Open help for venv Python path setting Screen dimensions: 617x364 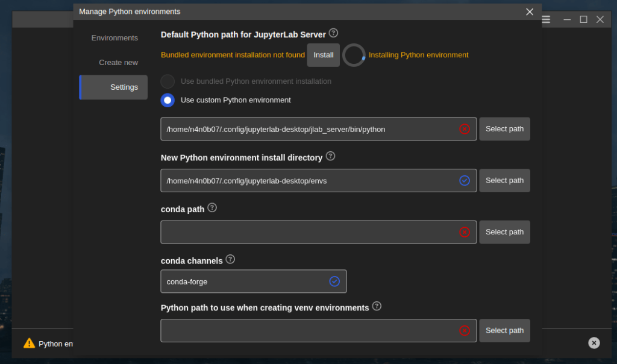tap(377, 306)
